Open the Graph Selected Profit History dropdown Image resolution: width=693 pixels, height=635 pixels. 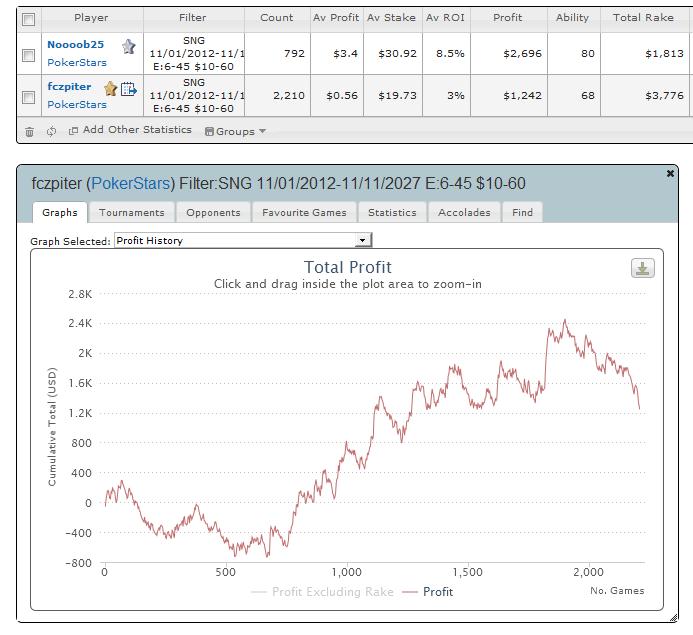click(x=243, y=240)
